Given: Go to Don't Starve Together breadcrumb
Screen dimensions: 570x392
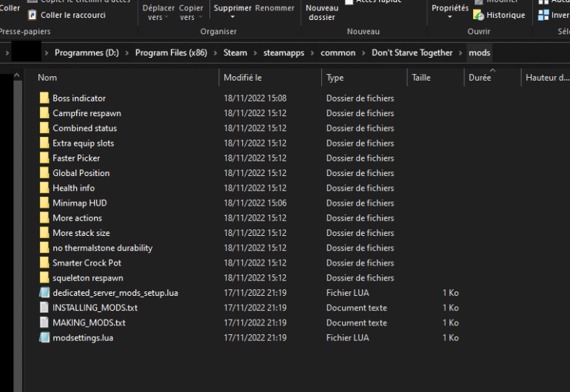Looking at the screenshot, I should click(412, 53).
